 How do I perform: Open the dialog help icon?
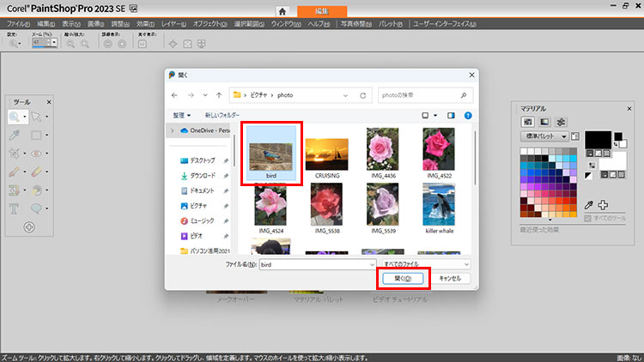click(x=468, y=114)
